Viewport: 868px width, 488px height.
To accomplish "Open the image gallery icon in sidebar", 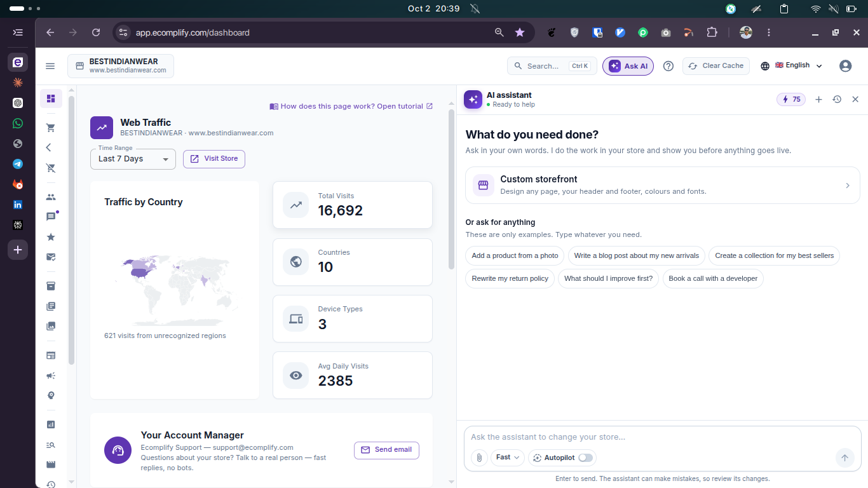I will tap(51, 326).
